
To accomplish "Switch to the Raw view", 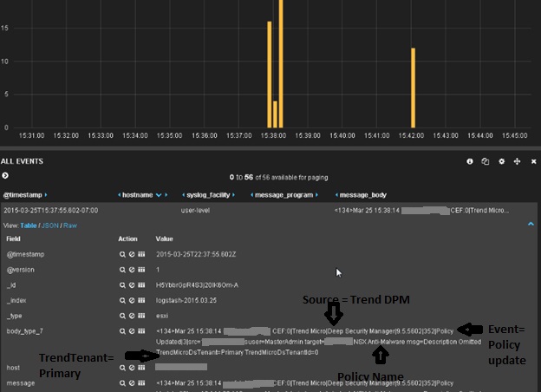I will 70,225.
